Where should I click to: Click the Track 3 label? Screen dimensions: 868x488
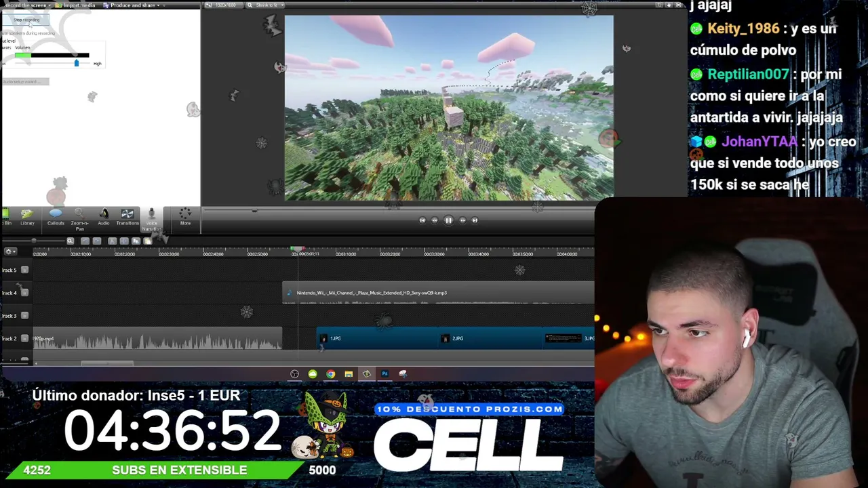(9, 316)
